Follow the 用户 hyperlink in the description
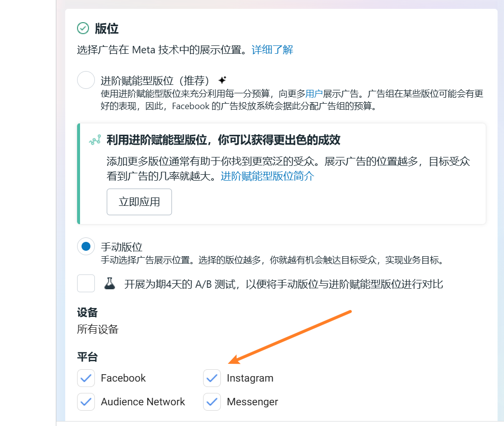Image resolution: width=504 pixels, height=426 pixels. pos(314,93)
